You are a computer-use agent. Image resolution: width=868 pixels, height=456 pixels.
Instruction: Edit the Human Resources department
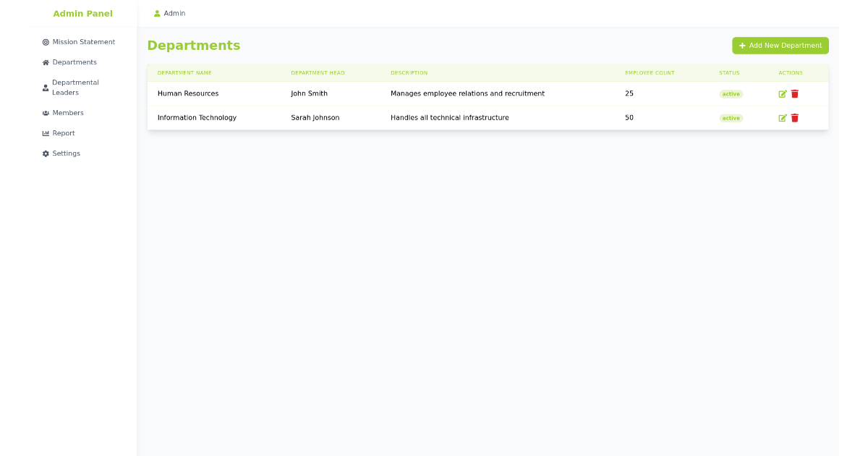(783, 93)
